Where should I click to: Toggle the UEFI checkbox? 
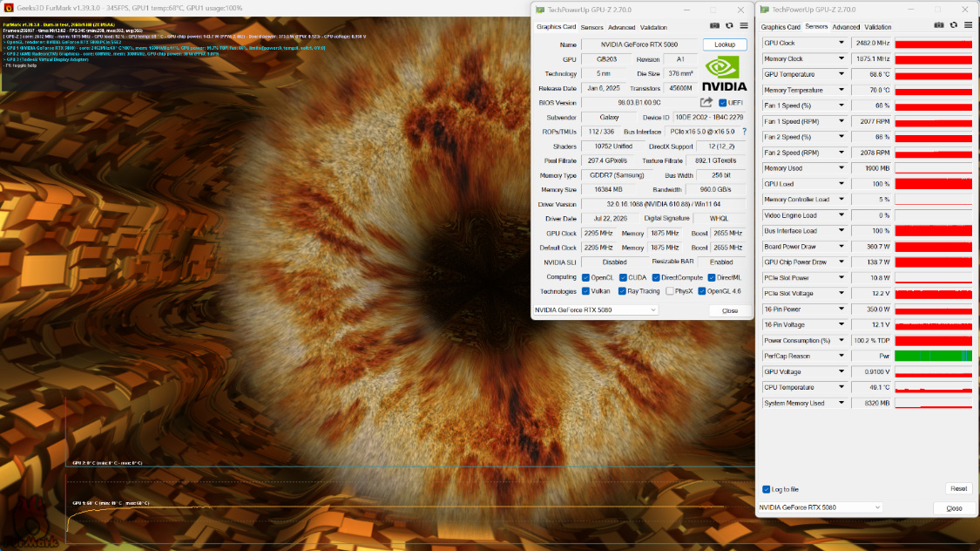coord(722,103)
